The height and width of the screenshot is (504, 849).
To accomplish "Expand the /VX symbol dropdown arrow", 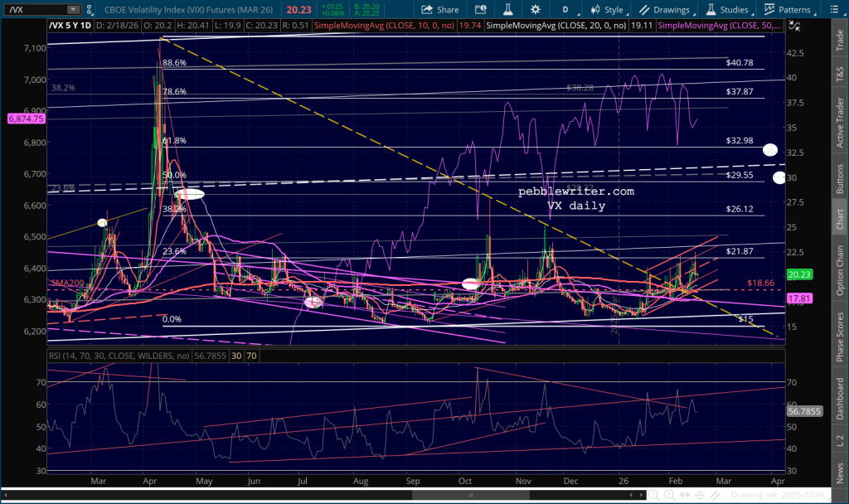I will coord(74,10).
